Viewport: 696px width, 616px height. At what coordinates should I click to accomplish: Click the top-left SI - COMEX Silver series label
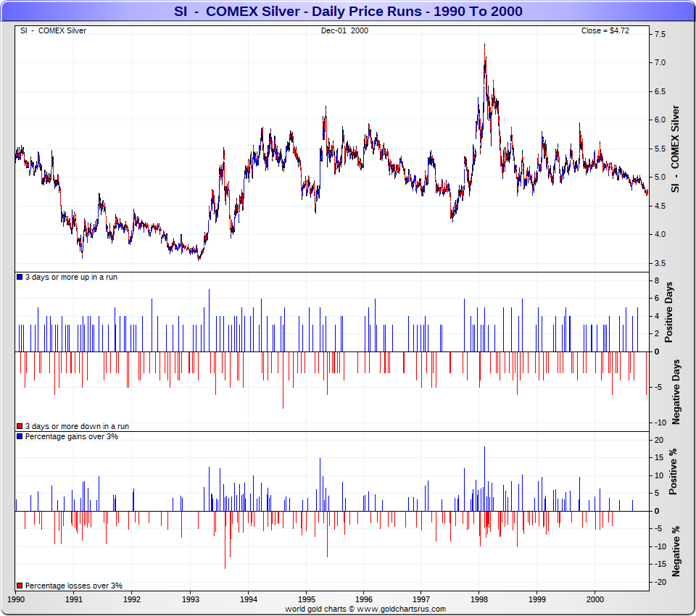coord(53,30)
